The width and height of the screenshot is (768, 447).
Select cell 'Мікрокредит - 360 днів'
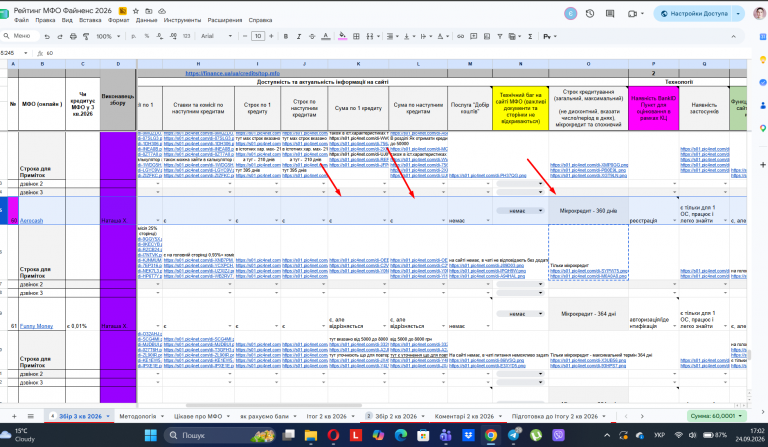(588, 211)
